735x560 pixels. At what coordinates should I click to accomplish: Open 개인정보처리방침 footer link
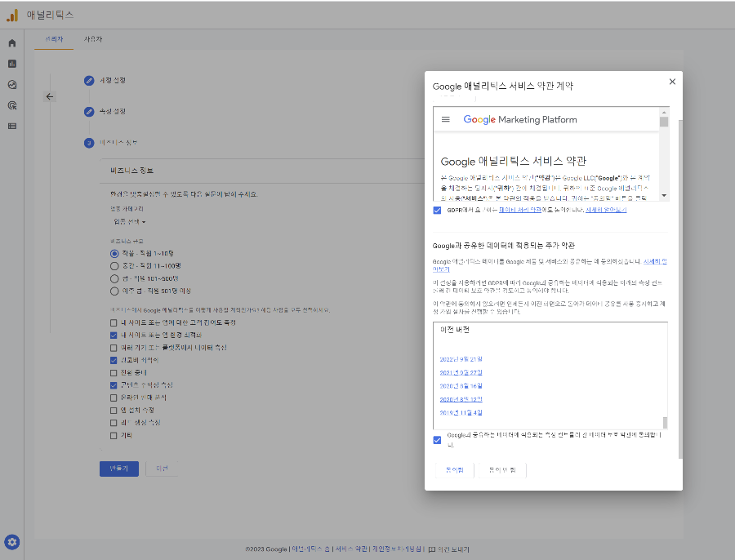(397, 549)
